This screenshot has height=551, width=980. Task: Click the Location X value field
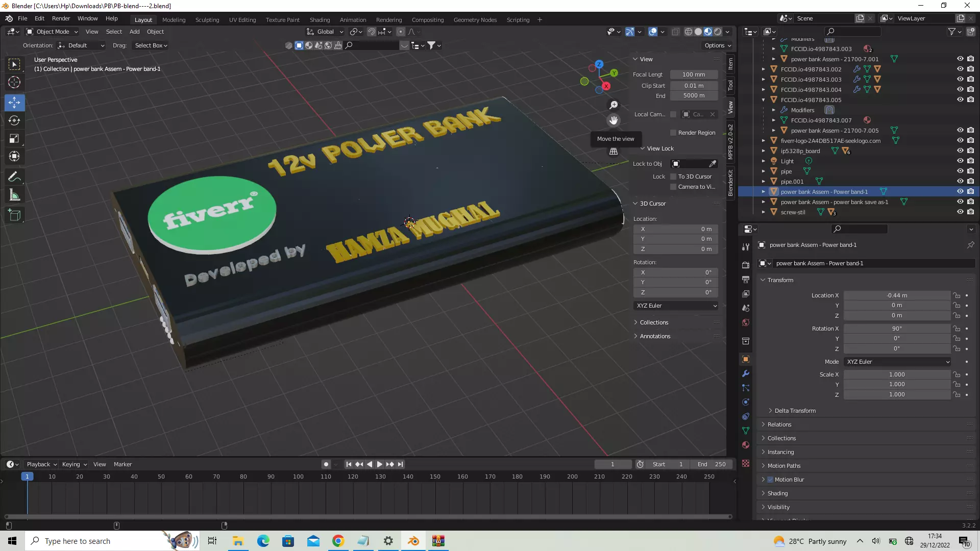(896, 295)
